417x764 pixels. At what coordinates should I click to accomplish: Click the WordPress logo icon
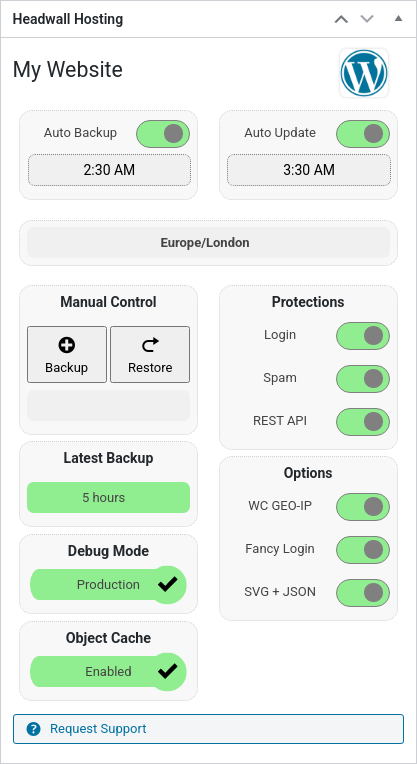364,73
